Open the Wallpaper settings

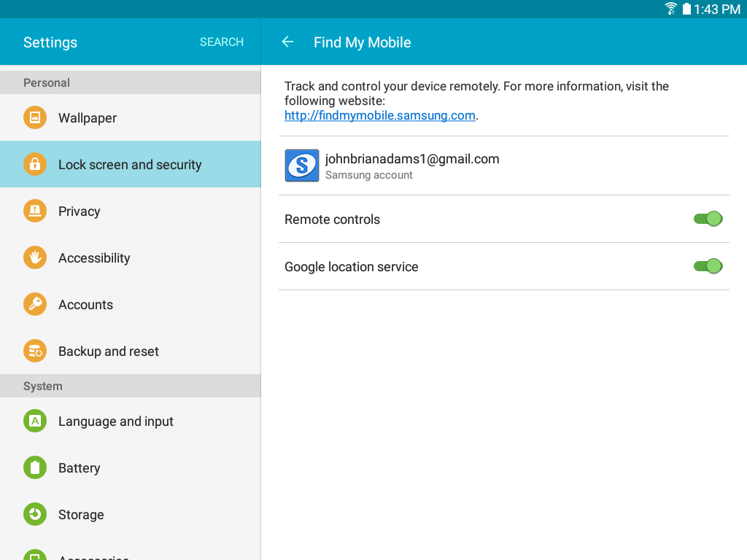coord(131,117)
